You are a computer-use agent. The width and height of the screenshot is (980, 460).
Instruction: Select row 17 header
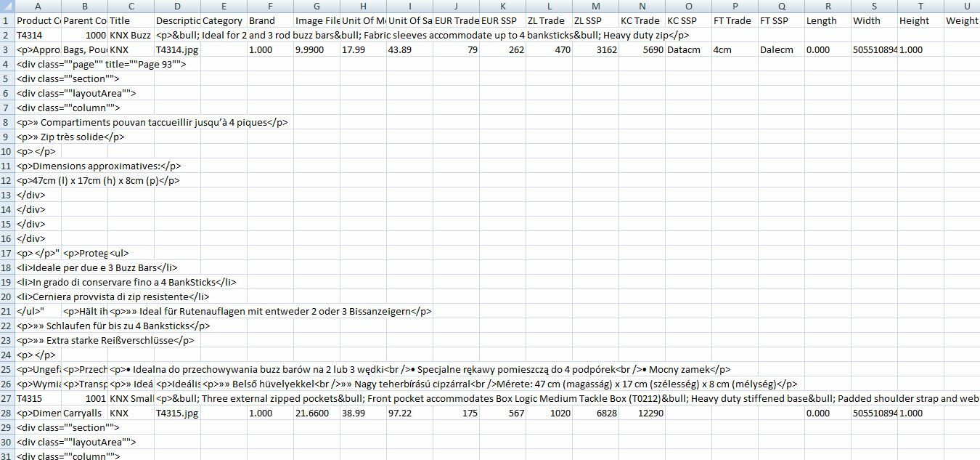tap(7, 253)
